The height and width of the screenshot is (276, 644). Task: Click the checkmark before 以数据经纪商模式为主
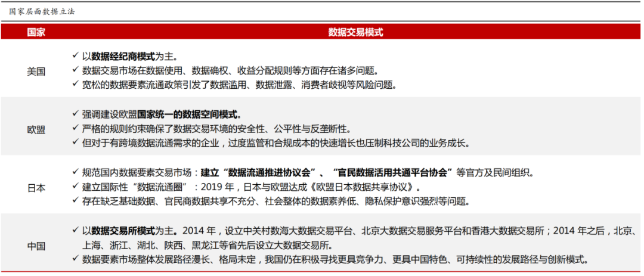pyautogui.click(x=75, y=55)
